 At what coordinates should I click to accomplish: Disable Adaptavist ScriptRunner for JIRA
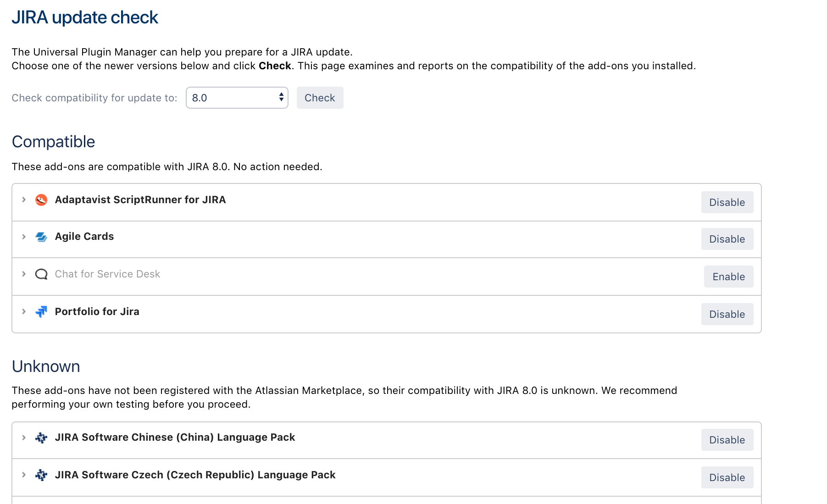pyautogui.click(x=727, y=202)
